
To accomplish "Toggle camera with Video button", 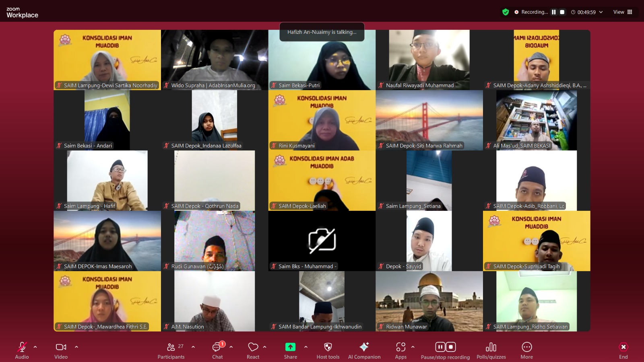I will [61, 350].
